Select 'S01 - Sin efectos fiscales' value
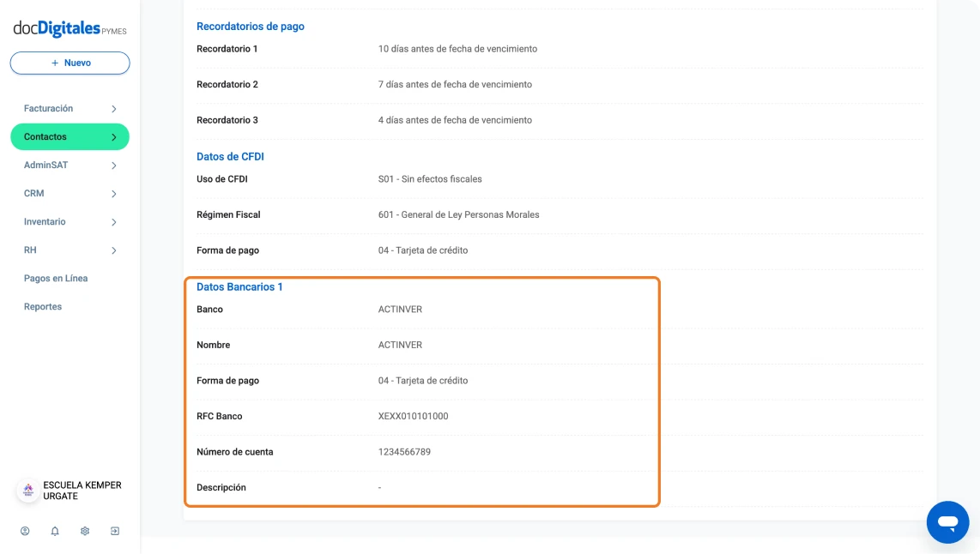Image resolution: width=980 pixels, height=554 pixels. [430, 179]
